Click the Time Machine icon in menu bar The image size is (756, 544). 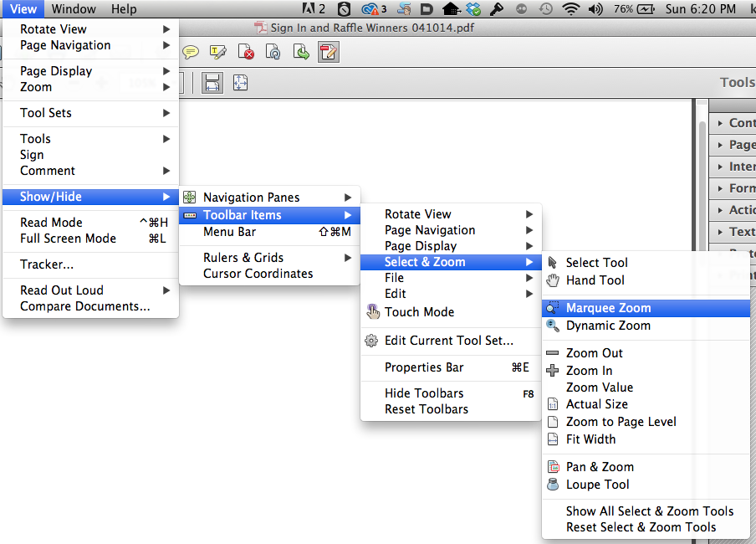coord(546,8)
